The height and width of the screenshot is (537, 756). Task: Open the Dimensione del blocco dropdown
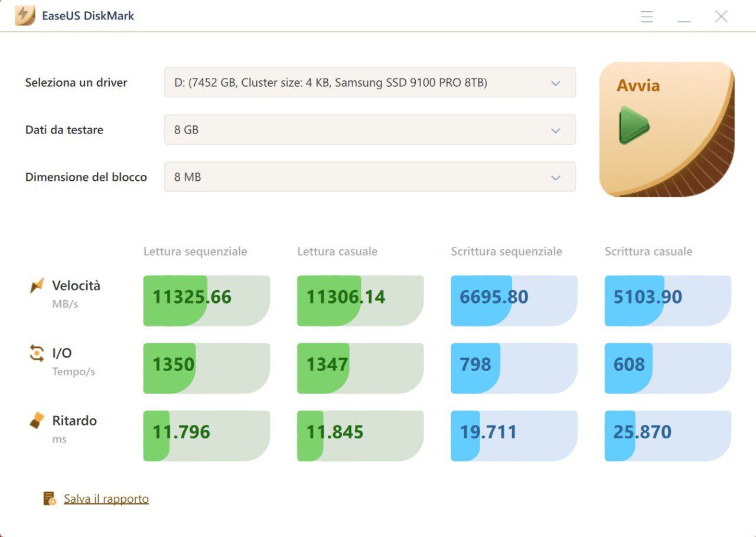click(370, 177)
